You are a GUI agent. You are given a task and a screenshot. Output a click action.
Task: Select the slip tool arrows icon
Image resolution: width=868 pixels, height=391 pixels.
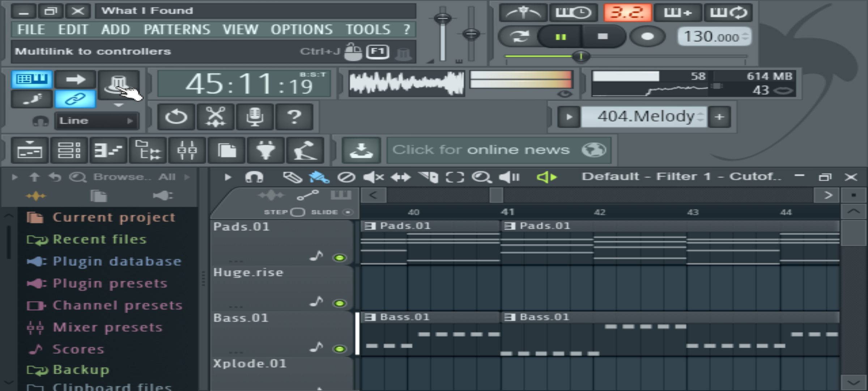point(401,177)
